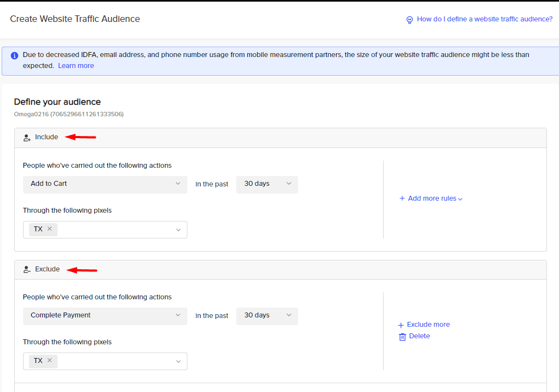Open the Exclude section 30 days dropdown

click(x=267, y=316)
